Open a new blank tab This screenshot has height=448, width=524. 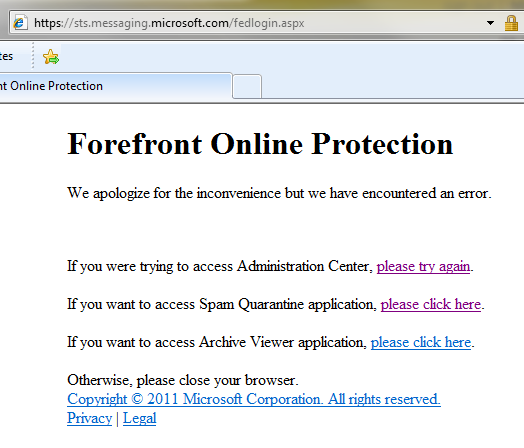point(247,87)
